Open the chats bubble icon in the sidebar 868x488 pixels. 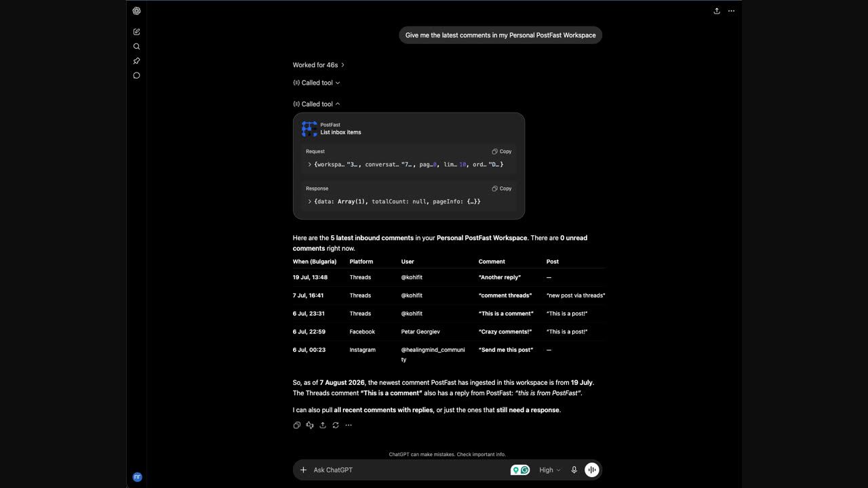pos(136,75)
